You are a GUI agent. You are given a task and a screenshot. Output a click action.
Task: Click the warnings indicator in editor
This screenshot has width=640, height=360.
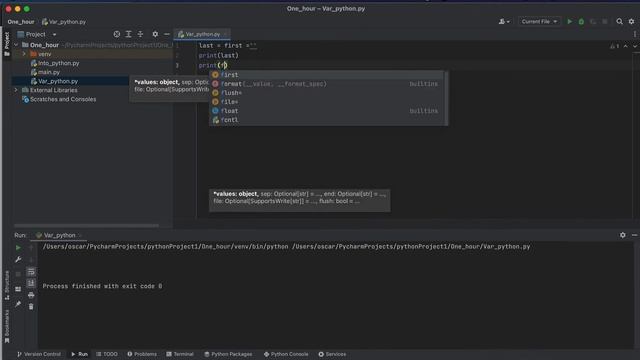click(x=614, y=46)
